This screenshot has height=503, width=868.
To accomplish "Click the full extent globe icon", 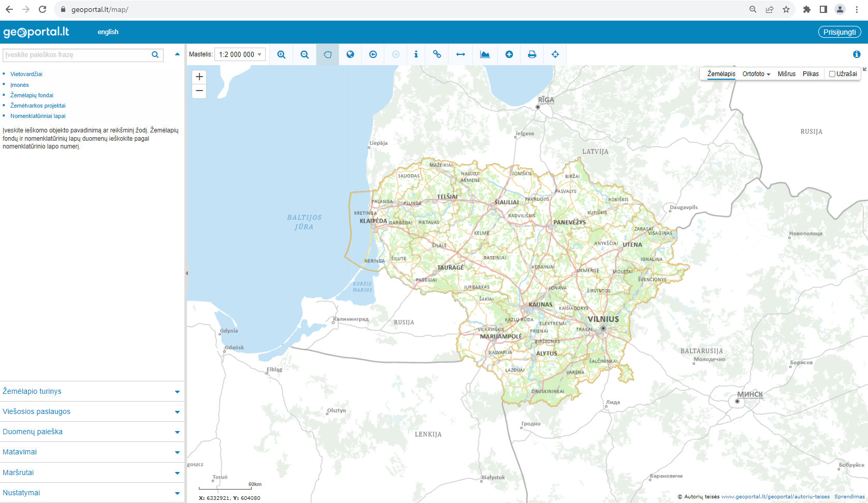I will click(350, 54).
